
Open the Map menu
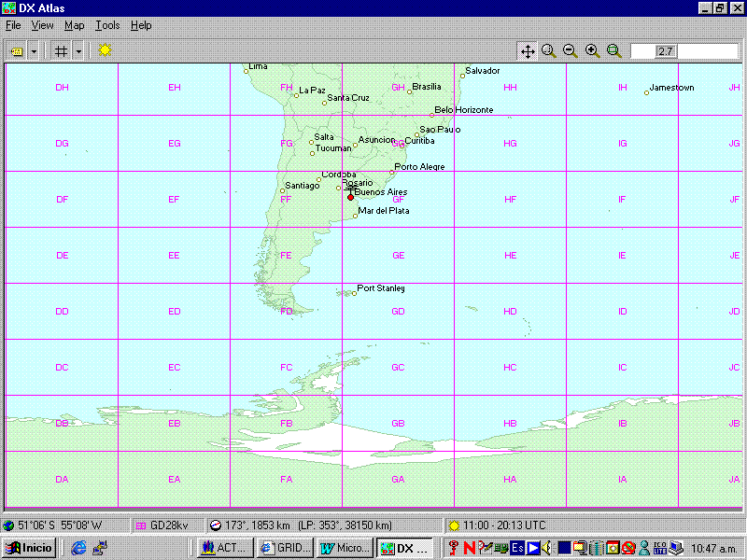(x=74, y=25)
